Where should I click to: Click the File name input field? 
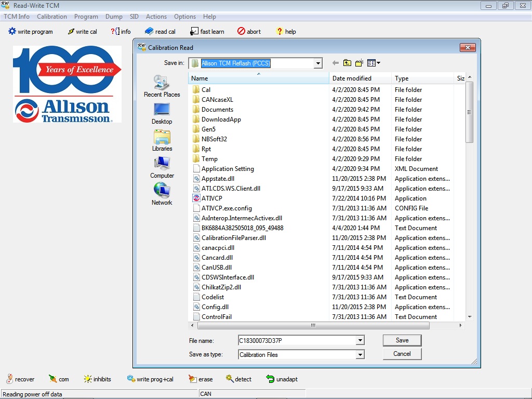(x=297, y=340)
